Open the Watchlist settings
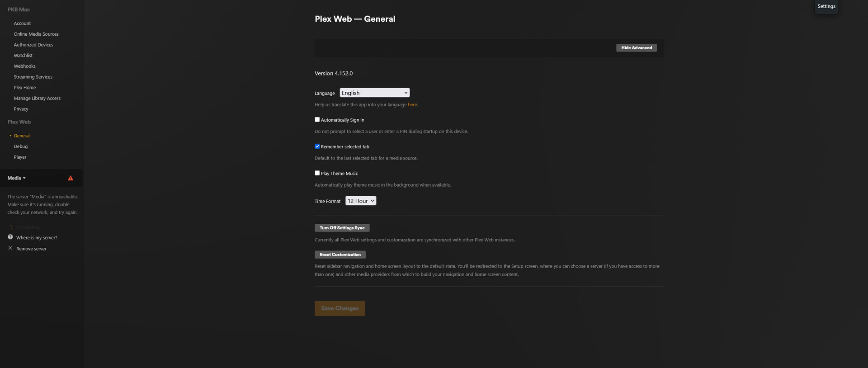The width and height of the screenshot is (868, 368). click(x=23, y=56)
